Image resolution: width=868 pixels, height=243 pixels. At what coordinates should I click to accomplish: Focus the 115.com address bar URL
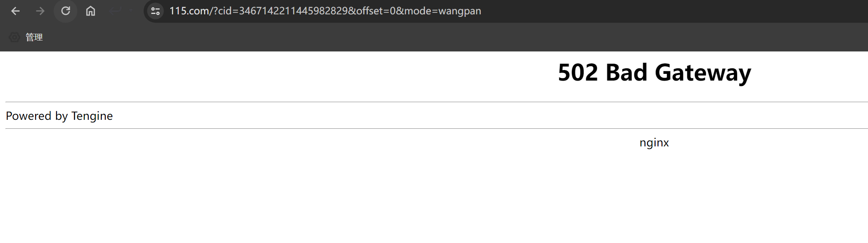pos(325,11)
